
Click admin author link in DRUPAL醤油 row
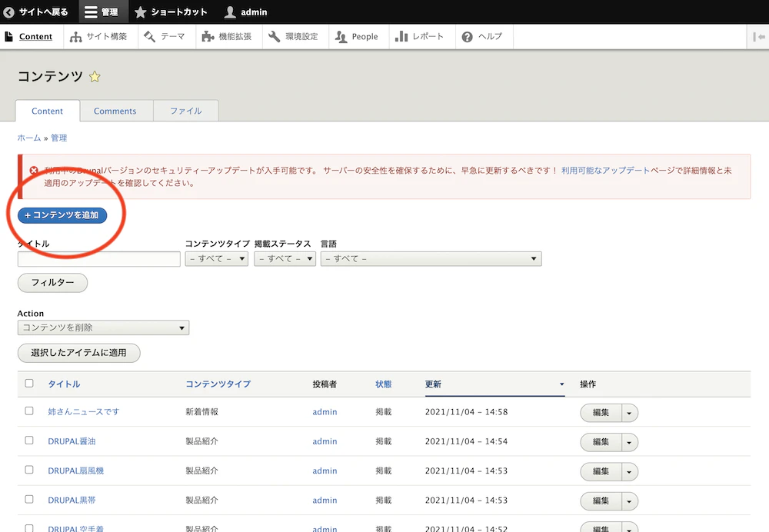[325, 441]
